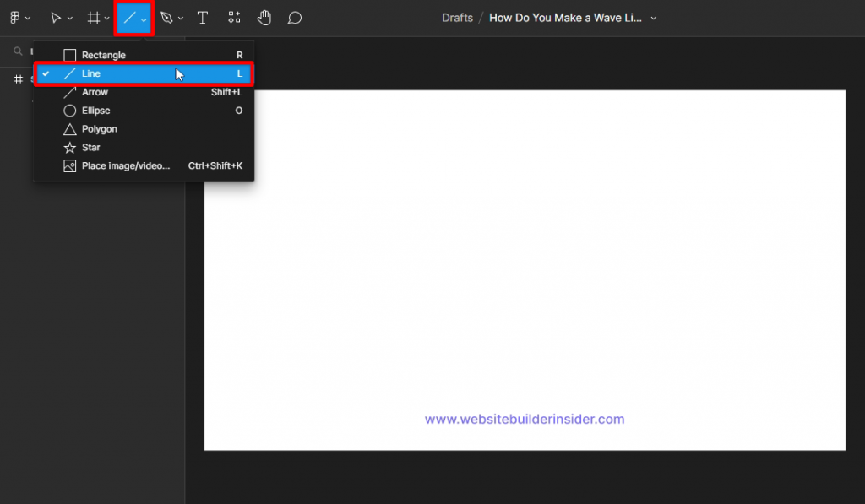Click the highlighted Line tool in toolbar
Screen dimensions: 865x504
coord(131,17)
